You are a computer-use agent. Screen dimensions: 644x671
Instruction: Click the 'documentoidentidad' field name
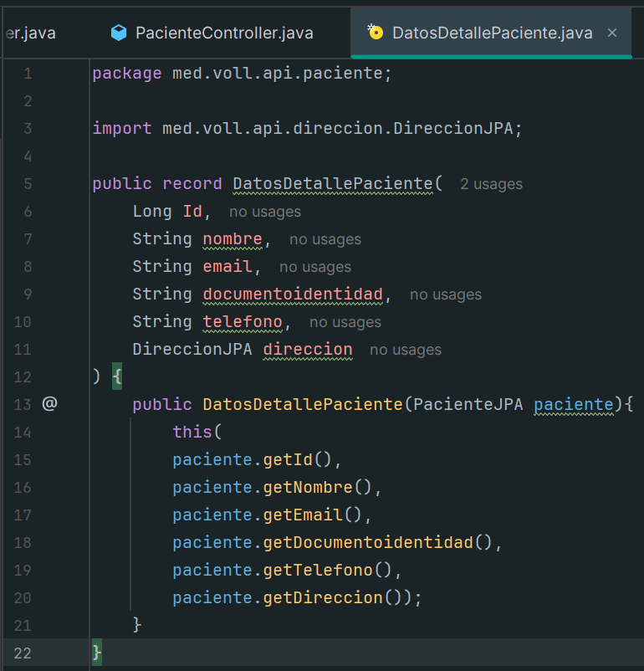tap(293, 295)
